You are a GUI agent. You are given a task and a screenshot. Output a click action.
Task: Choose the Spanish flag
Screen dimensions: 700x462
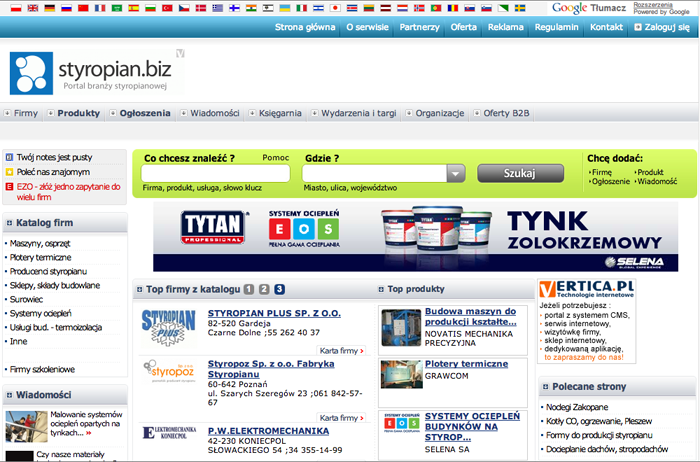(x=133, y=8)
